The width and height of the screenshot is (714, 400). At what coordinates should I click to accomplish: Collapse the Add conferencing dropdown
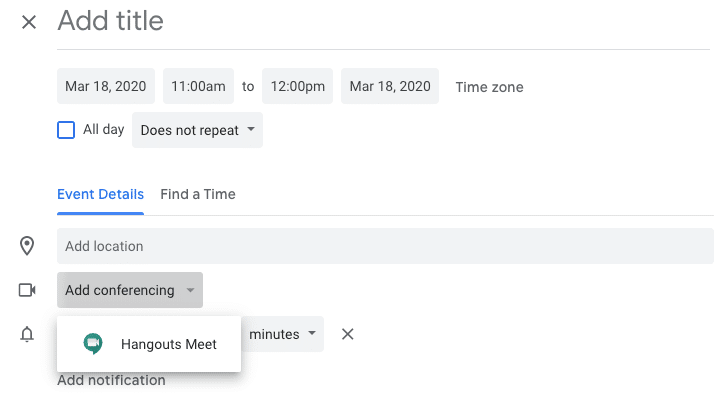(x=130, y=290)
